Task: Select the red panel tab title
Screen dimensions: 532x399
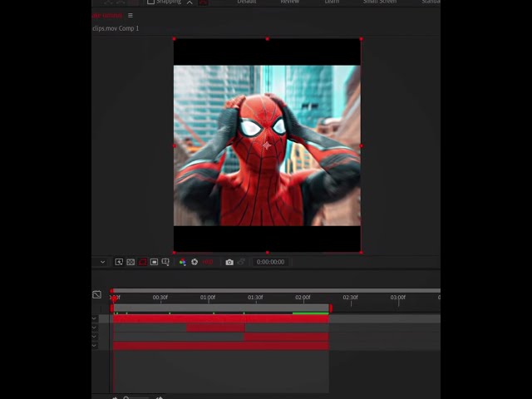Action: pyautogui.click(x=107, y=16)
